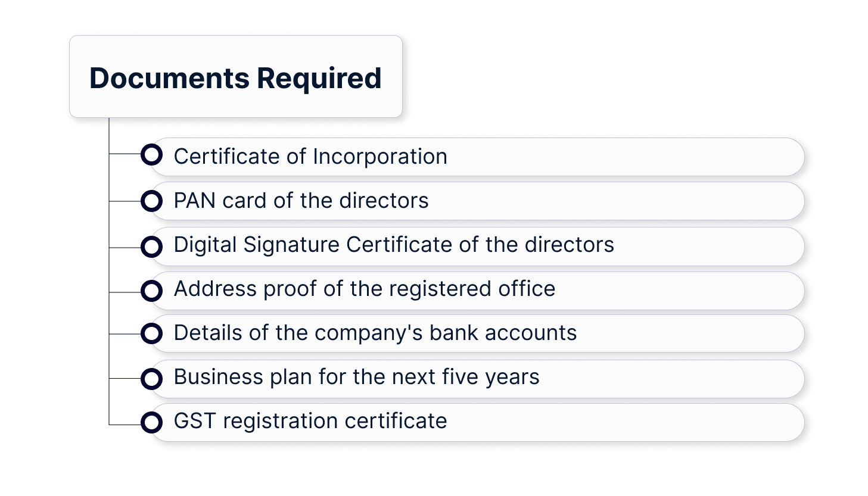Click the bullet for company's bank accounts
This screenshot has height=496, width=868.
151,333
